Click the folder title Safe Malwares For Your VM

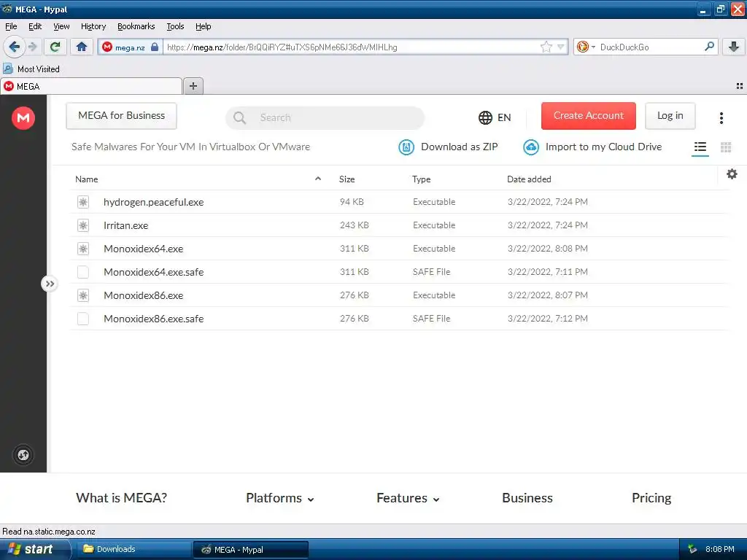point(190,147)
